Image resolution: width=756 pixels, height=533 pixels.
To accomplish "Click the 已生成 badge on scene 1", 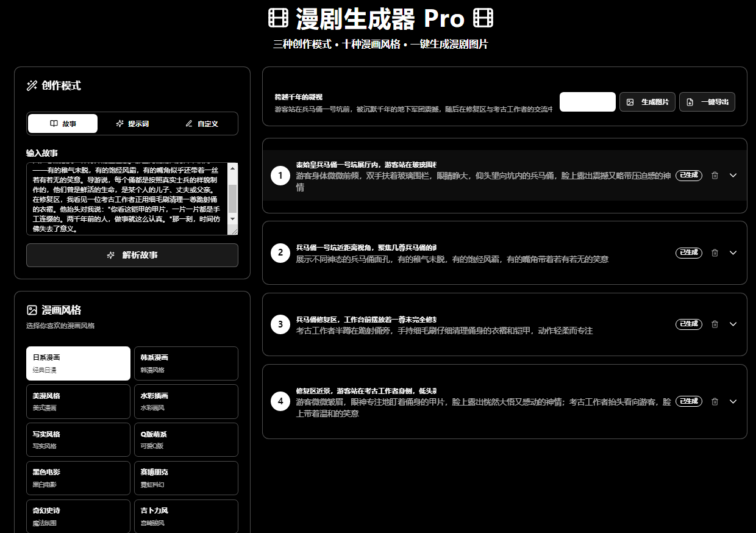I will click(x=688, y=175).
